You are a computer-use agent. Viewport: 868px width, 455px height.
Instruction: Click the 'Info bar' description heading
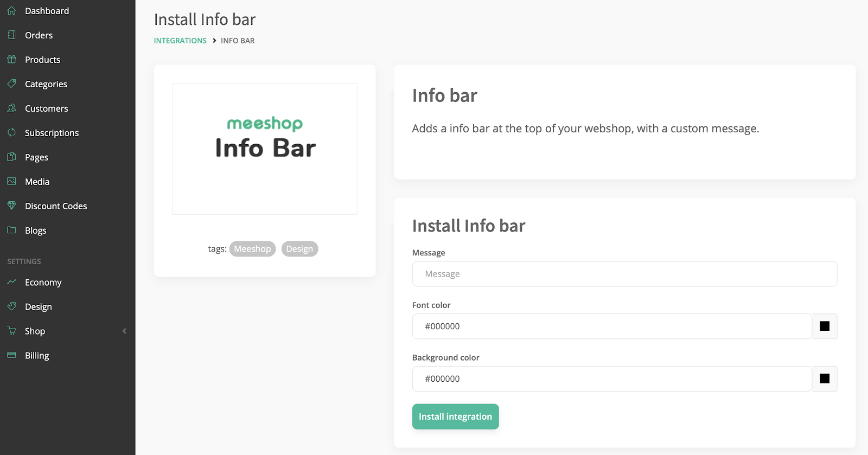click(444, 95)
